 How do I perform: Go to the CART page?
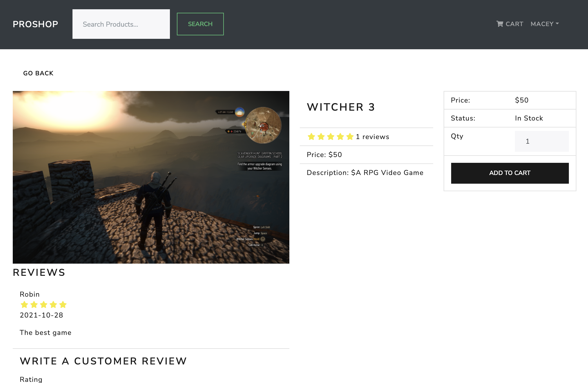[x=514, y=24]
